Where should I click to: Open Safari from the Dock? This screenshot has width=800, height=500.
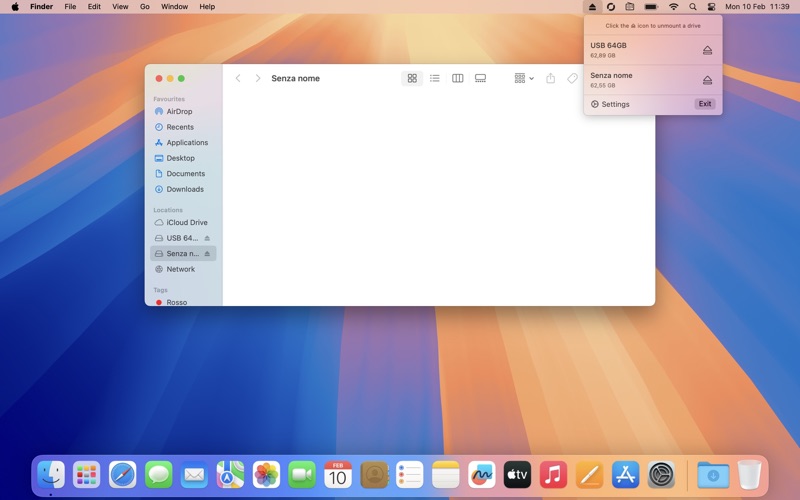pyautogui.click(x=122, y=474)
